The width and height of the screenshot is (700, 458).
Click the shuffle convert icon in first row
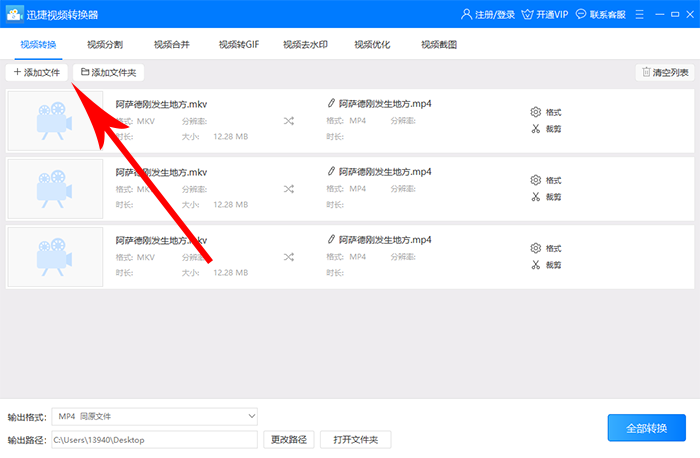point(289,121)
